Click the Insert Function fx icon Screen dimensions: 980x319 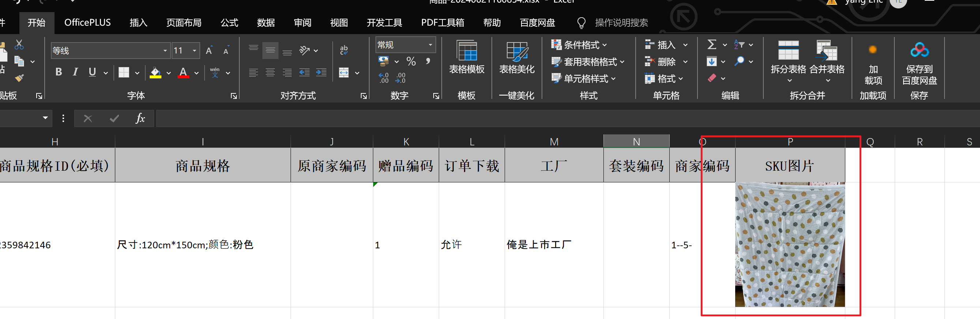coord(140,118)
